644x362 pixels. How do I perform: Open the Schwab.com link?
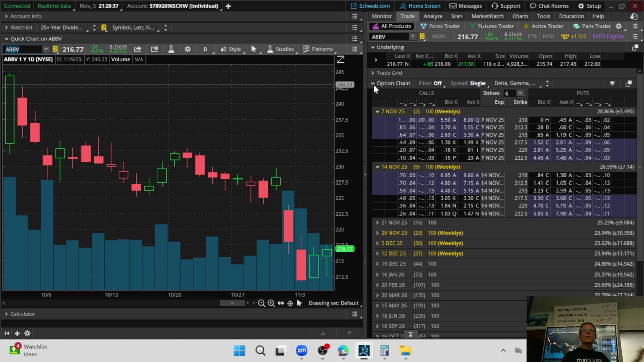click(x=370, y=6)
